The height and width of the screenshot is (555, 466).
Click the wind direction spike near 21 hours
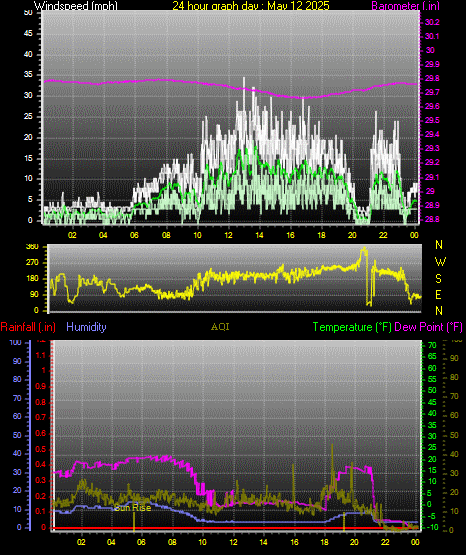[364, 250]
